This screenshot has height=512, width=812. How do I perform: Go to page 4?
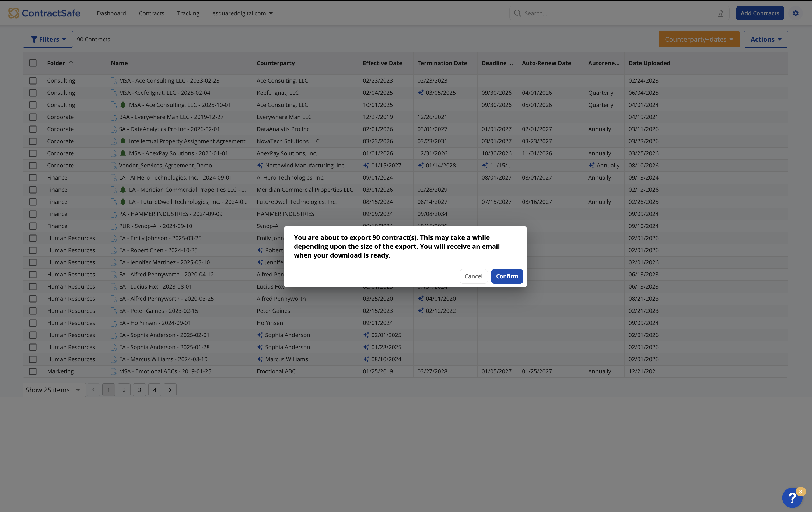(x=155, y=390)
